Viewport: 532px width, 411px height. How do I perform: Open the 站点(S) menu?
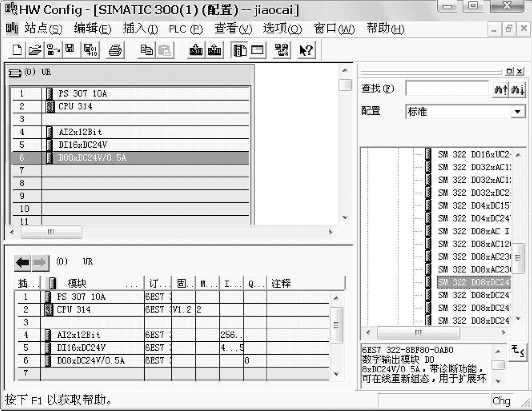[x=43, y=29]
